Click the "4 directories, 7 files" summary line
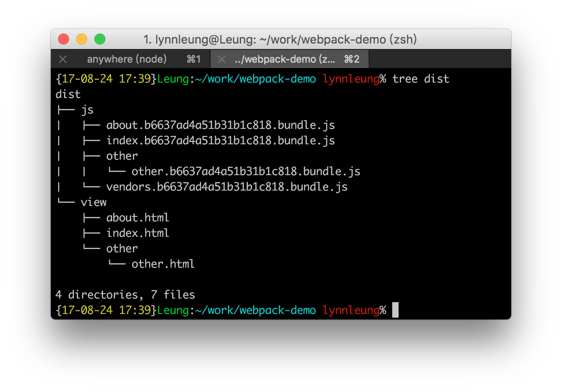562x392 pixels. coord(125,295)
